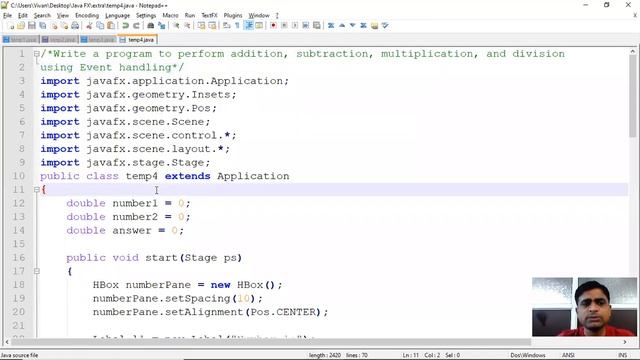The height and width of the screenshot is (360, 640).
Task: Open the Encoding menu
Action: 87,16
